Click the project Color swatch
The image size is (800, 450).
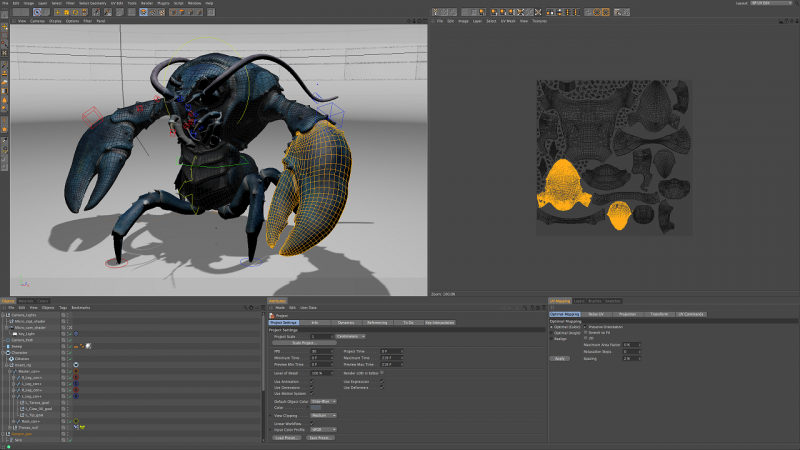click(316, 407)
